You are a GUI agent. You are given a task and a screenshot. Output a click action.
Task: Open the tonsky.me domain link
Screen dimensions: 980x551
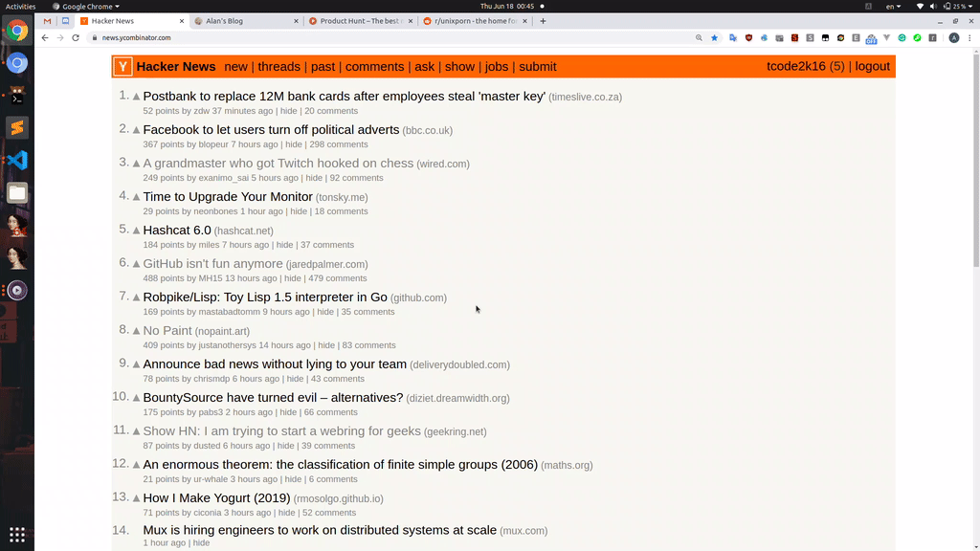342,197
